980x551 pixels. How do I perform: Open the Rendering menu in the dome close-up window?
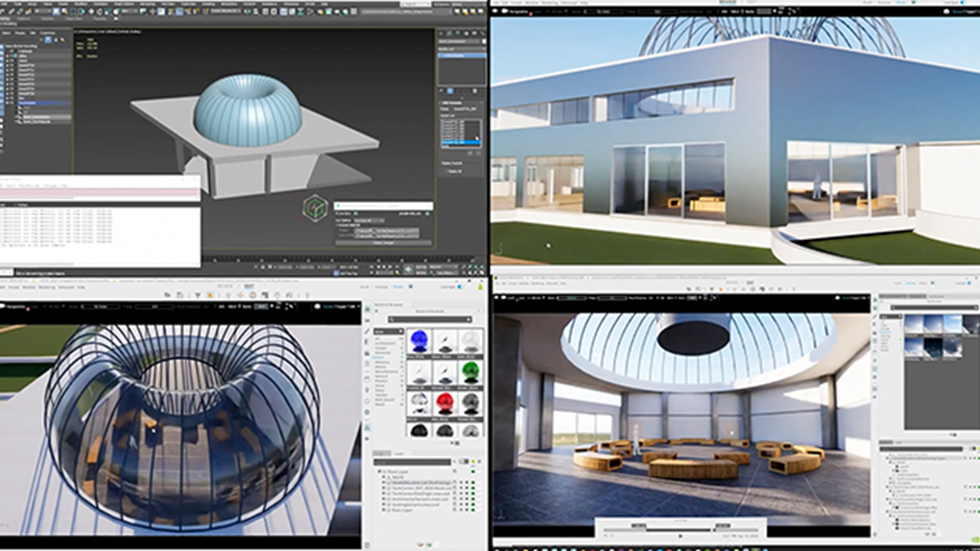[46, 287]
